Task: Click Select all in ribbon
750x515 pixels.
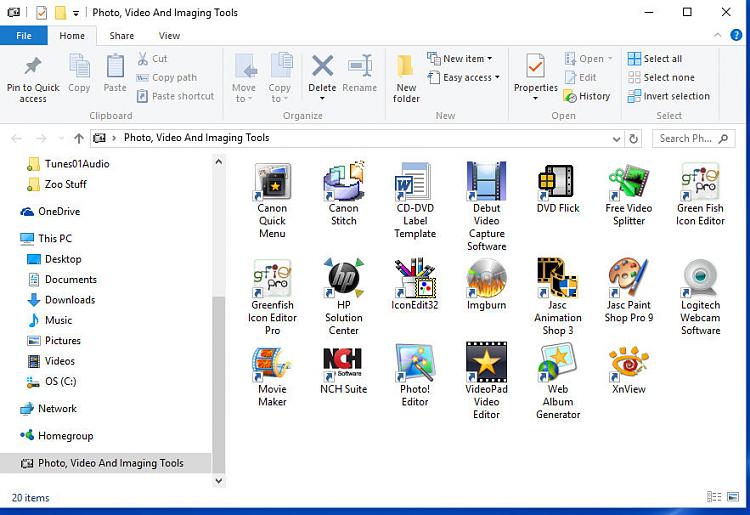Action: 655,59
